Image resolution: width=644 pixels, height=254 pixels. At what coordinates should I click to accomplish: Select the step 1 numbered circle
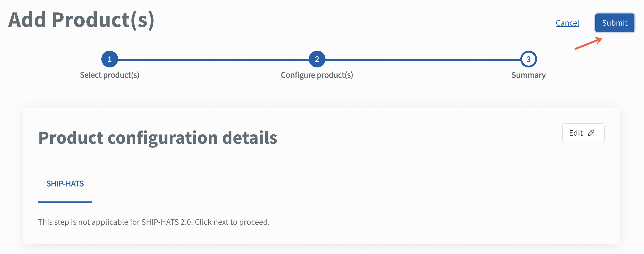click(110, 59)
